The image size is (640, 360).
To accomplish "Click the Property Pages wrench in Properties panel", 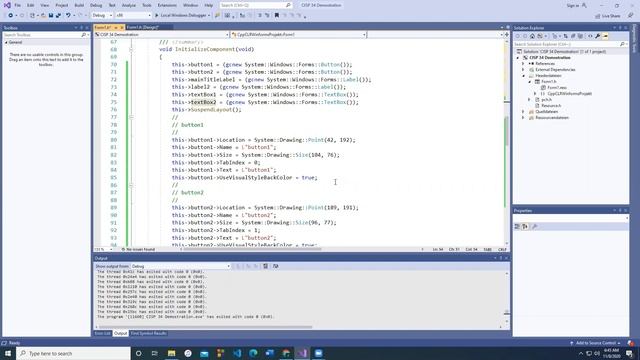I will (x=535, y=226).
